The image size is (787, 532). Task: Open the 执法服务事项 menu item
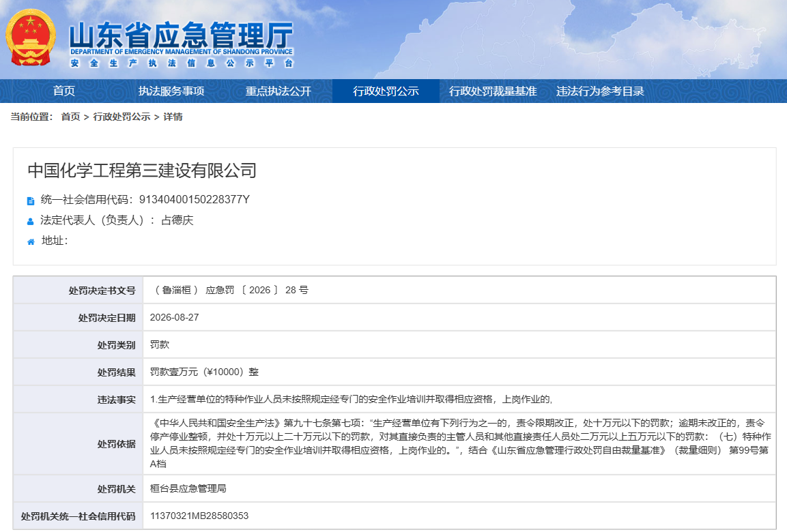[171, 91]
